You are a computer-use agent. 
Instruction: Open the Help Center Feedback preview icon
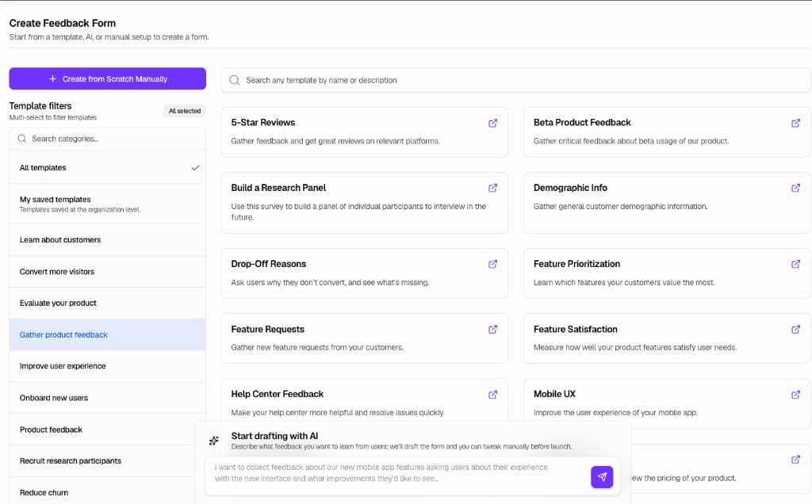[492, 394]
